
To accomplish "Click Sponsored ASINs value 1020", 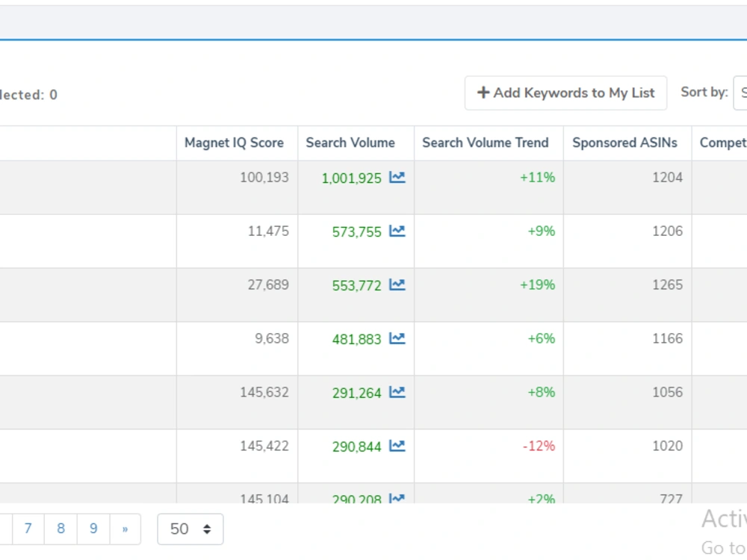I will 667,447.
